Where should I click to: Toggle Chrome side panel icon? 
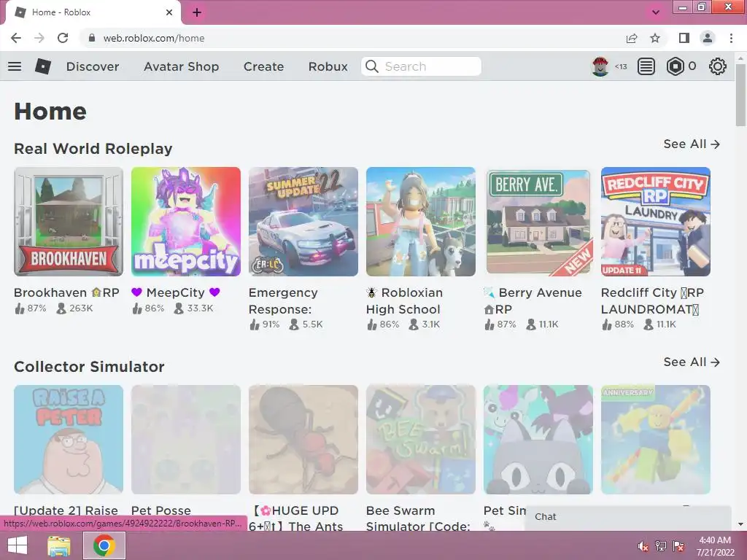point(684,38)
